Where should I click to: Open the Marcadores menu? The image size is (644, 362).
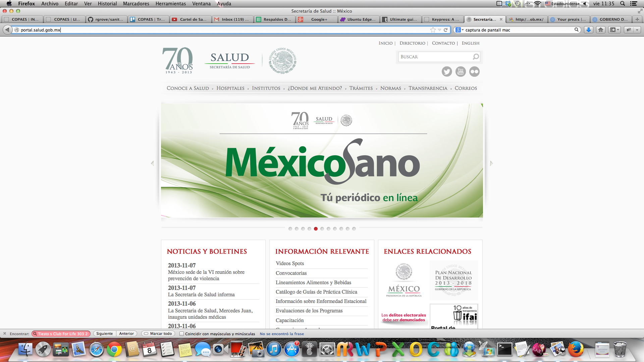click(136, 4)
